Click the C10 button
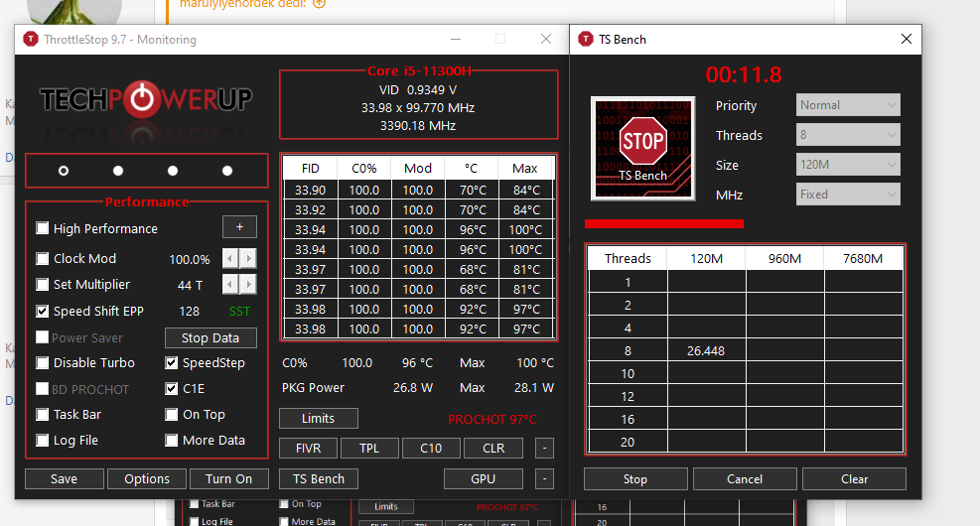The height and width of the screenshot is (526, 980). (x=431, y=448)
